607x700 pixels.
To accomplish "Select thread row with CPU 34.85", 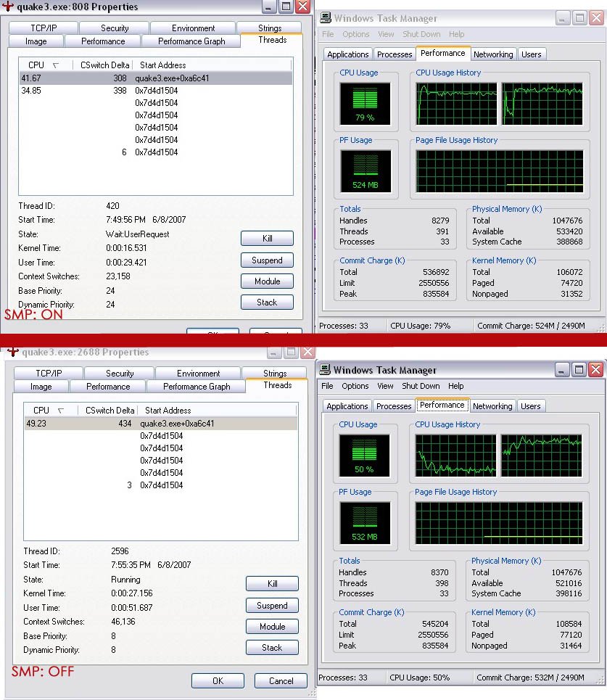I will (156, 90).
